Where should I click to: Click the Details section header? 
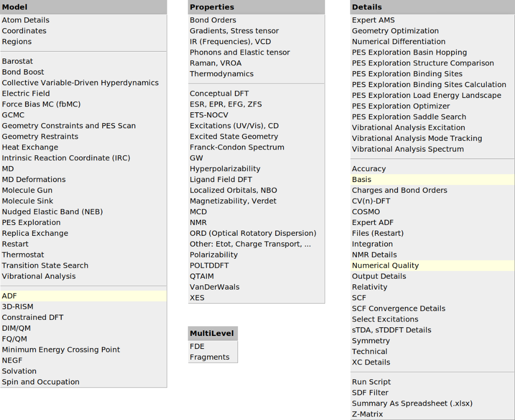[363, 7]
